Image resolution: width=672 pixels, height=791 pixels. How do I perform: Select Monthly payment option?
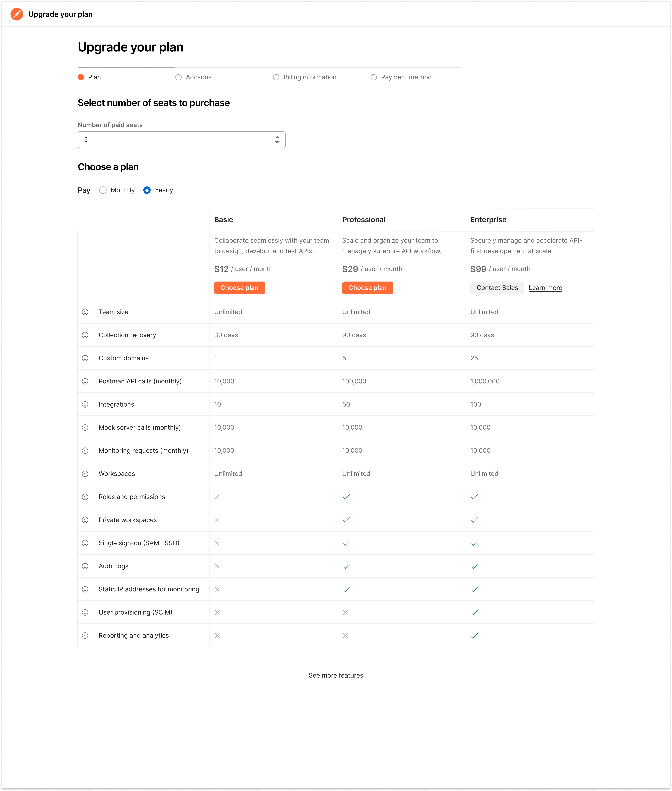click(x=103, y=190)
